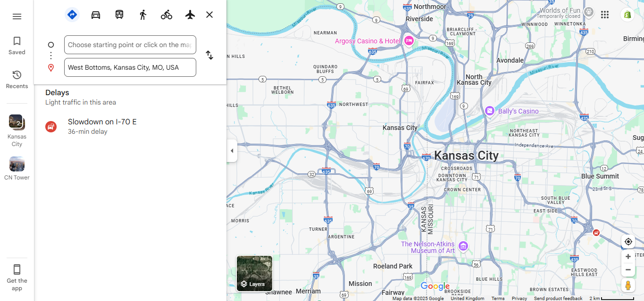This screenshot has width=644, height=301.
Task: Open Send product feedback link
Action: (x=558, y=298)
